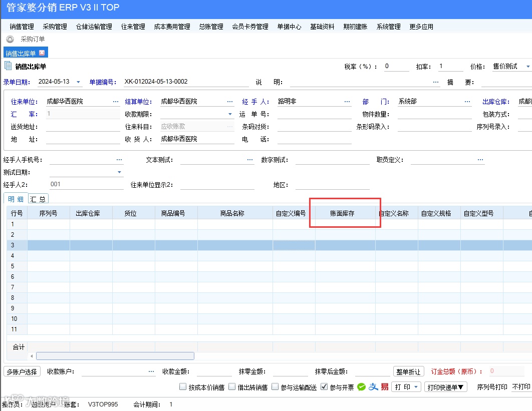Open the 更多应用 menu

click(x=421, y=27)
